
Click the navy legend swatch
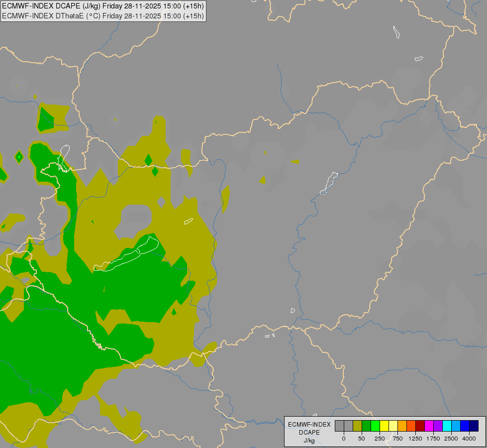[x=474, y=426]
